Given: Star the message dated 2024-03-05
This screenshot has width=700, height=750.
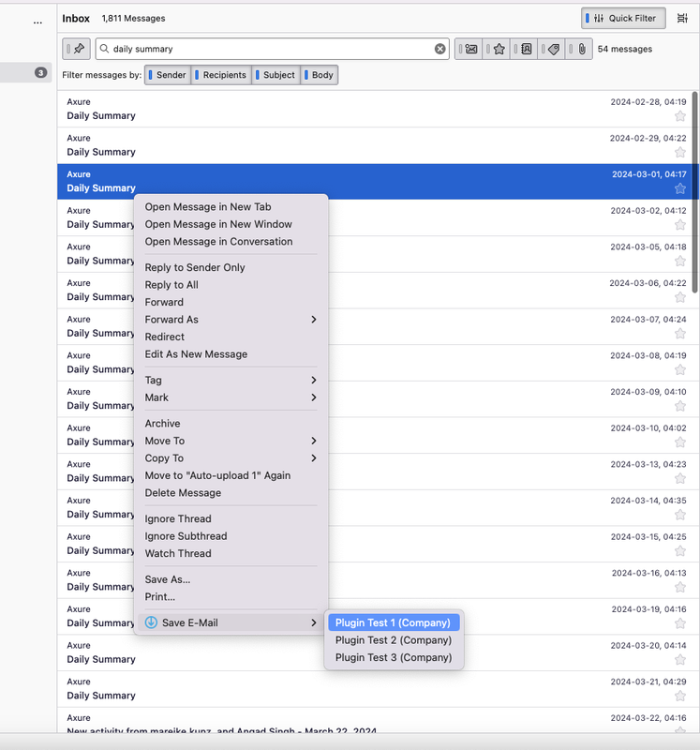Looking at the screenshot, I should [x=680, y=261].
